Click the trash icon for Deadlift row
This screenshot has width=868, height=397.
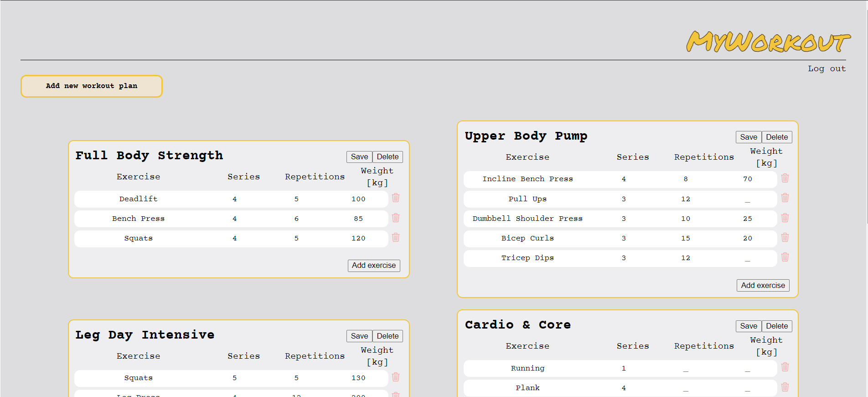click(396, 198)
